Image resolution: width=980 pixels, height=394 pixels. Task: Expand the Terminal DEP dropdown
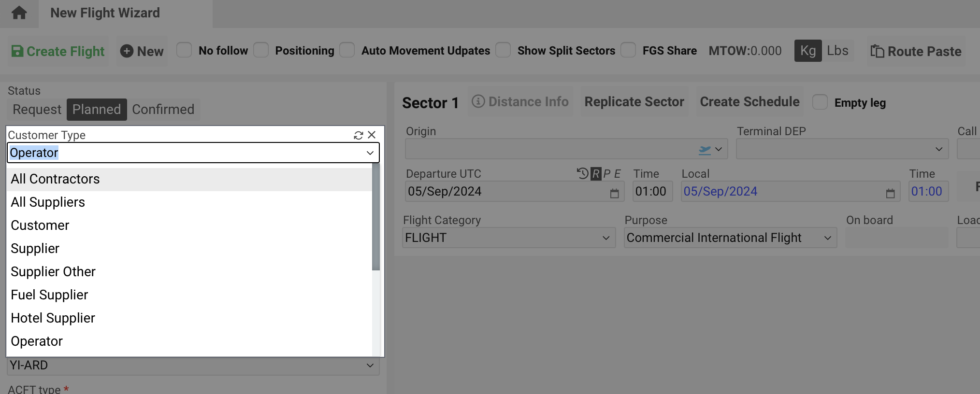tap(938, 149)
